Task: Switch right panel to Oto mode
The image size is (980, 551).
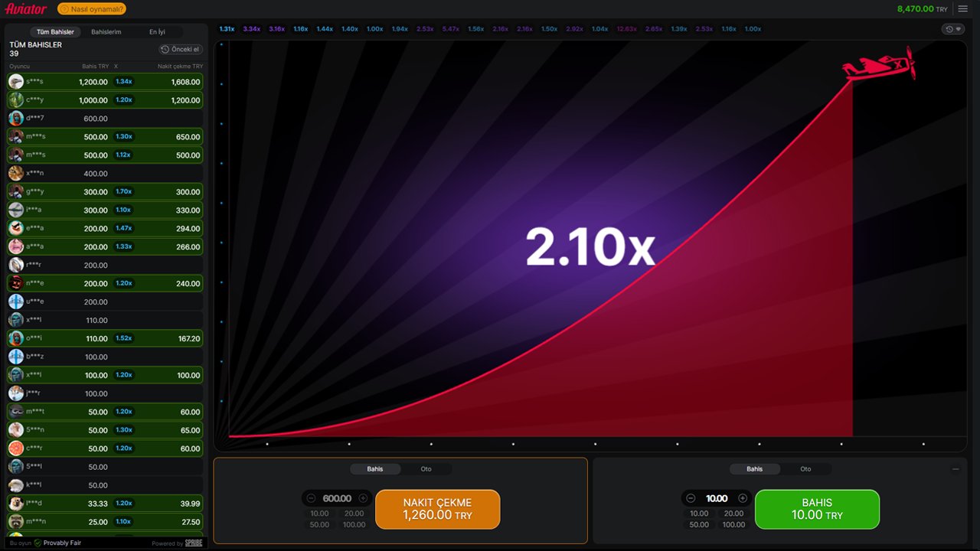Action: pyautogui.click(x=806, y=469)
